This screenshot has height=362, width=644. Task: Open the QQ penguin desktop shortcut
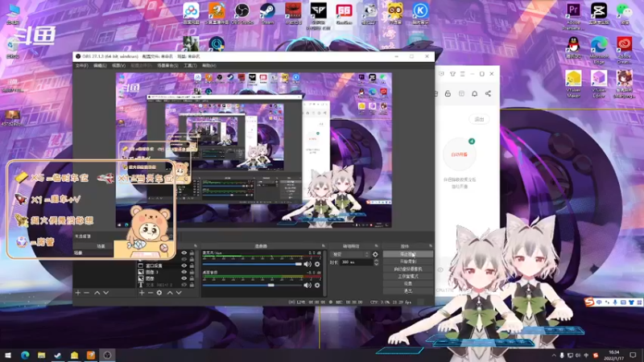(573, 47)
